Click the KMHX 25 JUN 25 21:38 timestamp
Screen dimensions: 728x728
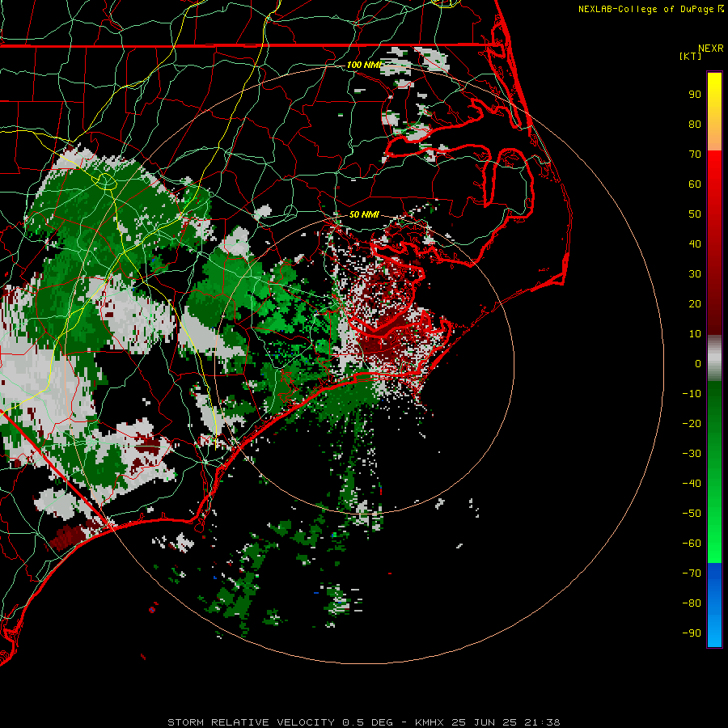coord(488,722)
